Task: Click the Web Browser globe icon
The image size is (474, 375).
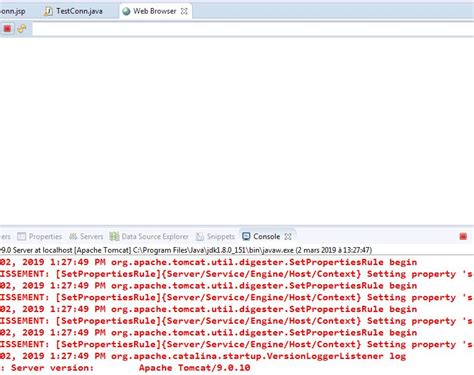Action: [126, 11]
